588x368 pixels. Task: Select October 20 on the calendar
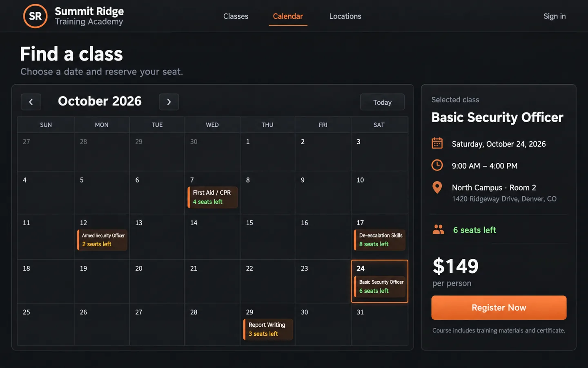tap(157, 281)
